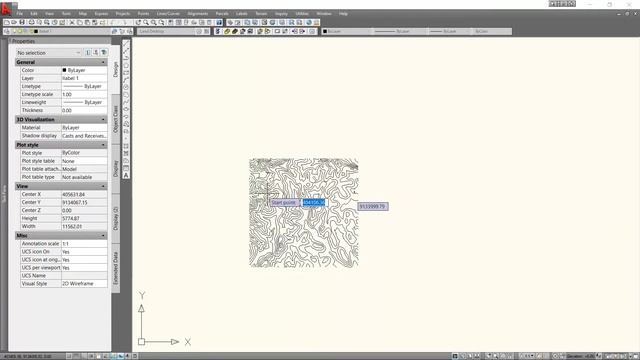The image size is (640, 360).
Task: Select the Multiline Text A tool
Action: tap(126, 175)
